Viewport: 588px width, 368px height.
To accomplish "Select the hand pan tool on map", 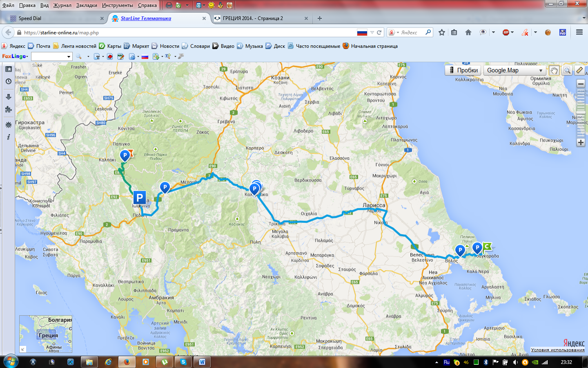I will point(554,70).
